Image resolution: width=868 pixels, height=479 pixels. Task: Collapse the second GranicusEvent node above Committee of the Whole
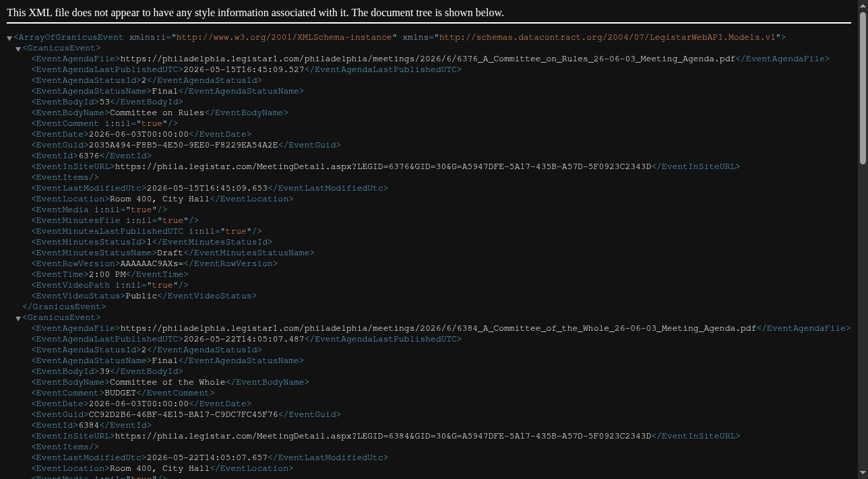18,319
